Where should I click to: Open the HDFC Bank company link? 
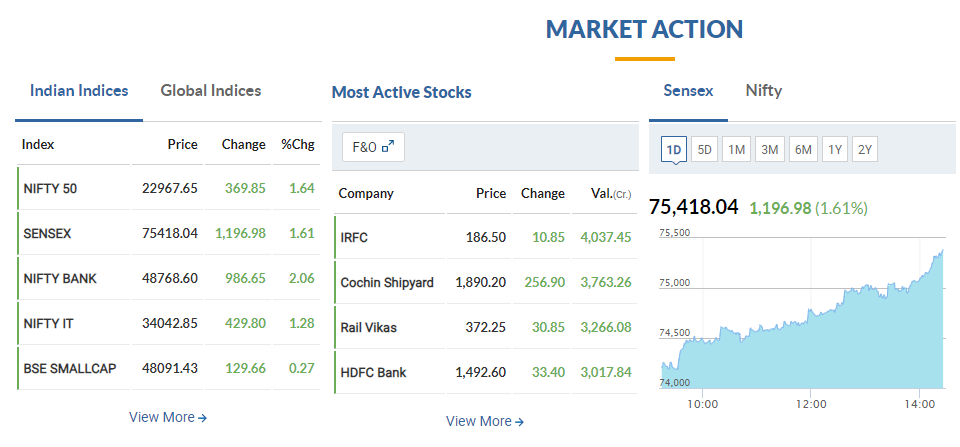[373, 372]
